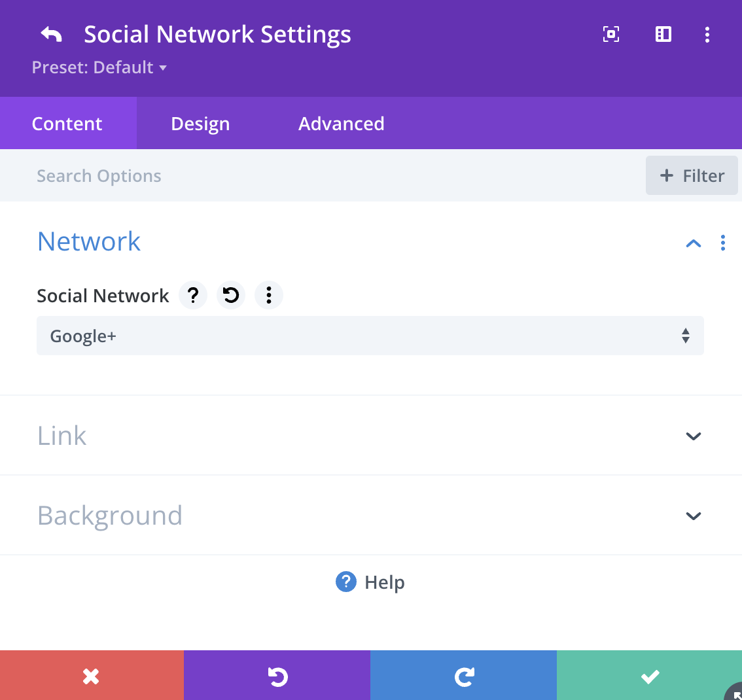The width and height of the screenshot is (742, 700).
Task: Open the Google+ social network dropdown
Action: (370, 336)
